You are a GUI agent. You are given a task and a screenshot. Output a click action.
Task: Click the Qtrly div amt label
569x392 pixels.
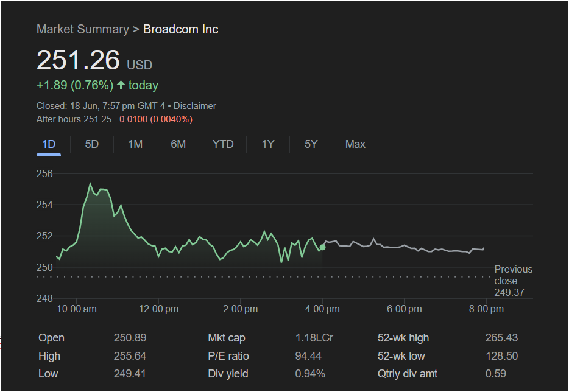click(x=407, y=374)
